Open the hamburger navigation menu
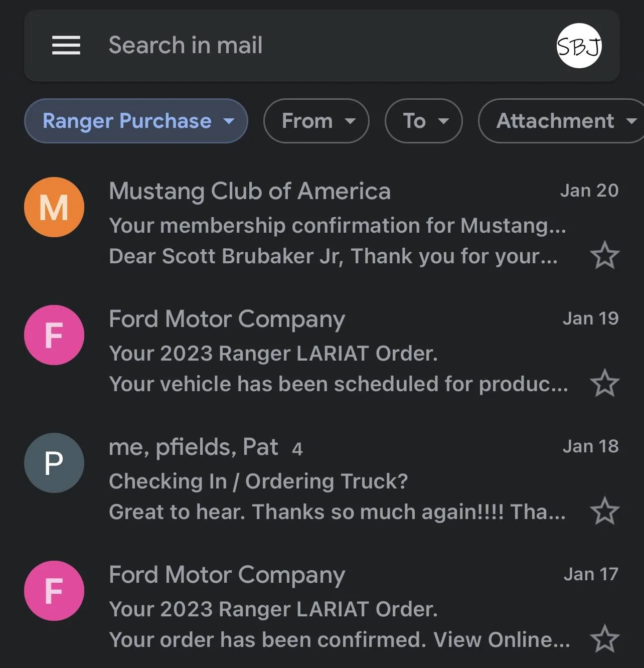The image size is (644, 668). click(66, 45)
